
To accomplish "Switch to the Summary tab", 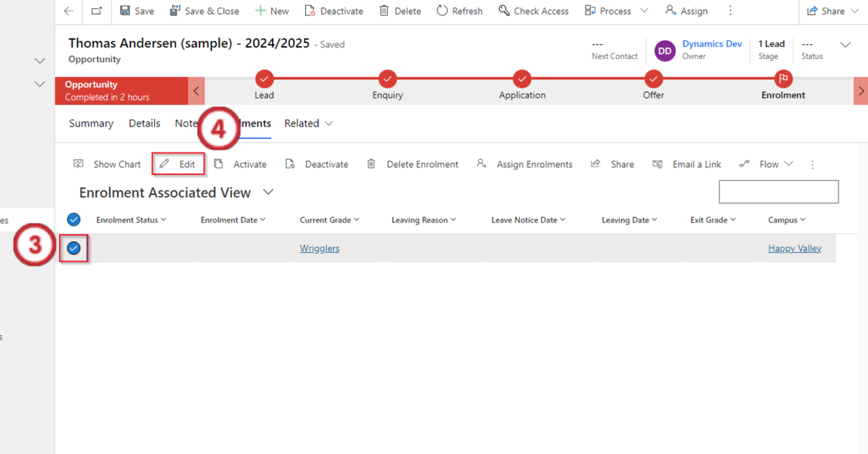I will point(91,123).
